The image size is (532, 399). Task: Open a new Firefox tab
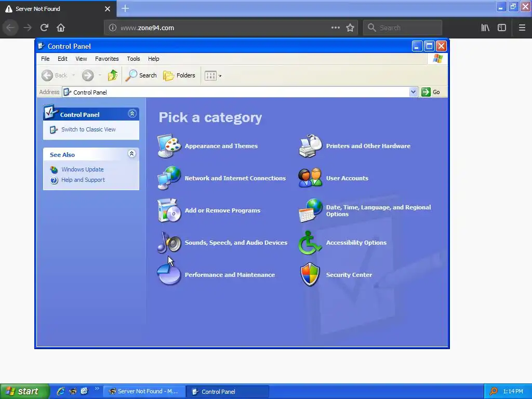tap(125, 8)
